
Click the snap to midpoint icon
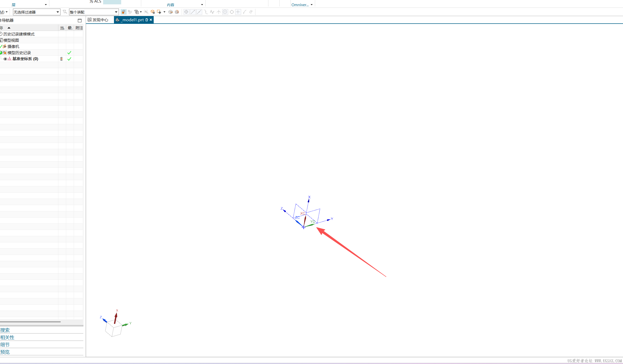[199, 12]
